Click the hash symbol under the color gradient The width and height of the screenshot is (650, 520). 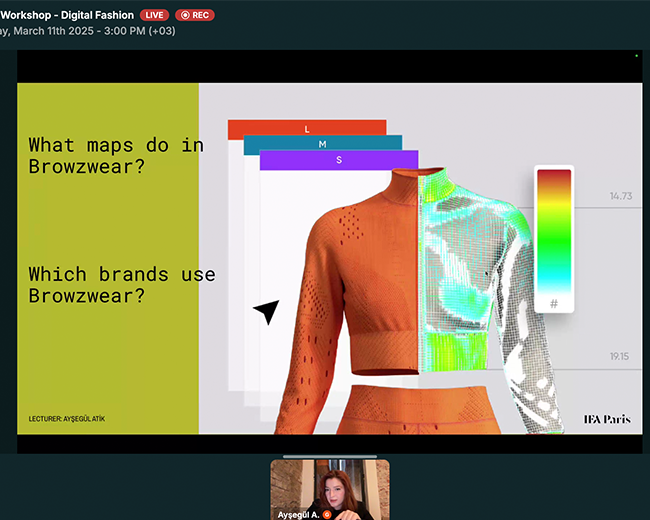tap(554, 303)
